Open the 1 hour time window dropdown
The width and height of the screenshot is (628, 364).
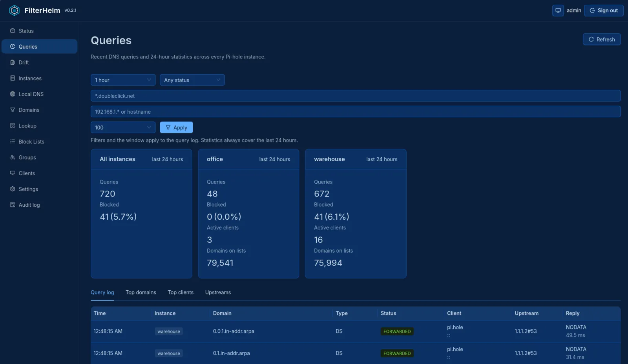(x=123, y=80)
